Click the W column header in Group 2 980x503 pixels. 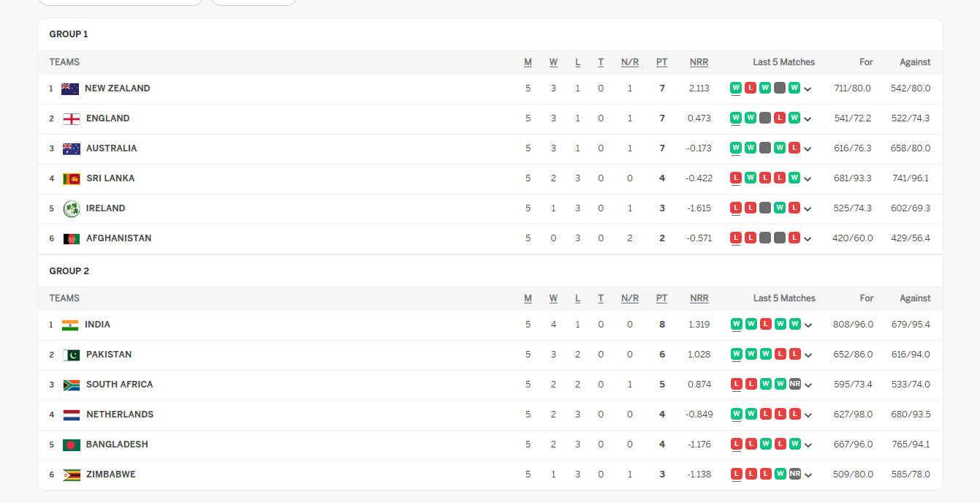click(x=553, y=298)
